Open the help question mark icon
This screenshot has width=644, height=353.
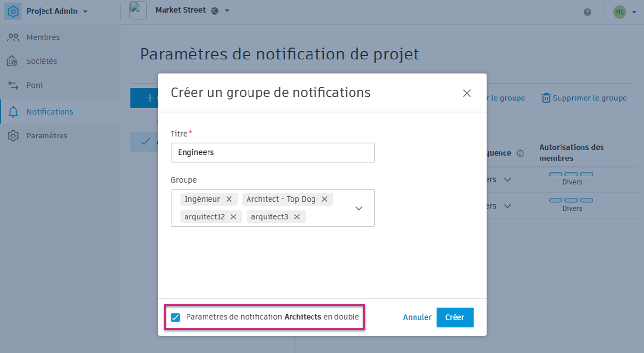587,12
